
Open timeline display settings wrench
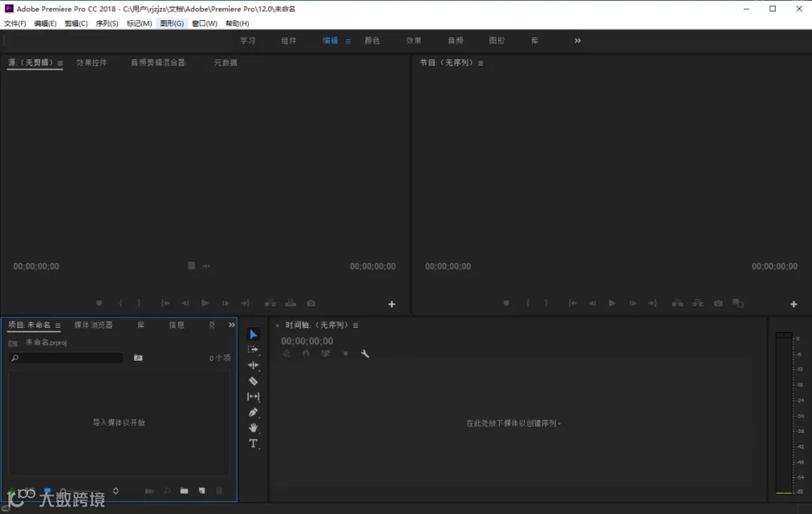click(365, 354)
